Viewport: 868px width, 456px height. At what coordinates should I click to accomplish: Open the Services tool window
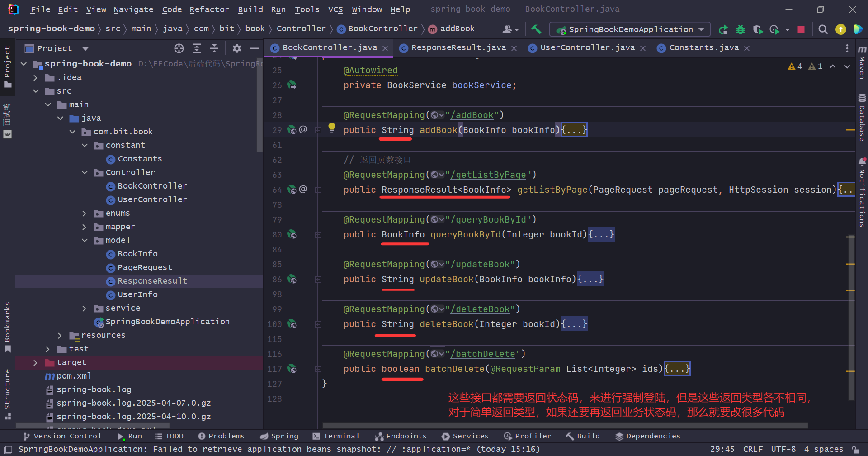click(x=465, y=436)
